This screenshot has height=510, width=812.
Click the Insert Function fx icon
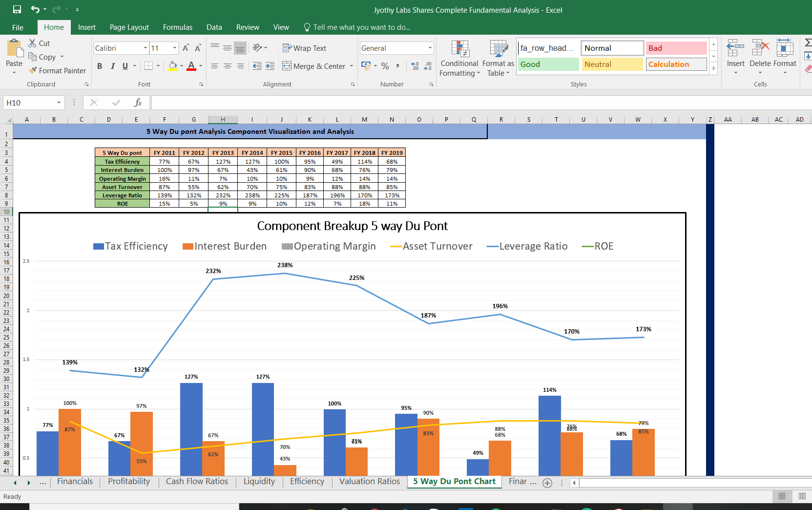pyautogui.click(x=138, y=103)
